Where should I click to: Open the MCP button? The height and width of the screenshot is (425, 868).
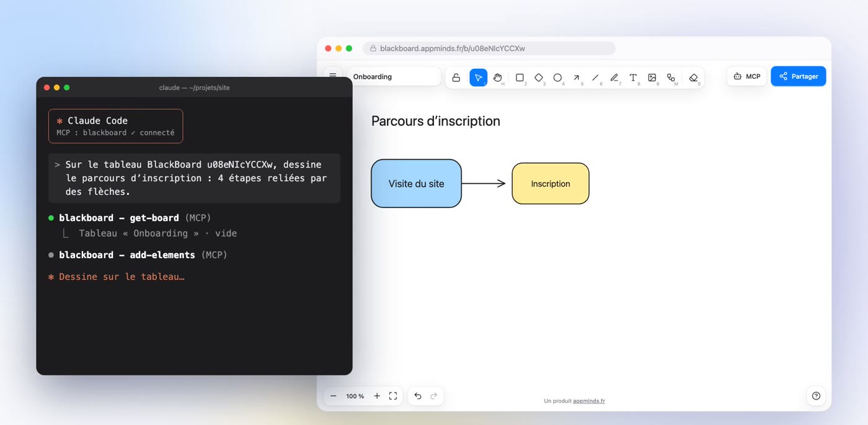click(x=746, y=76)
